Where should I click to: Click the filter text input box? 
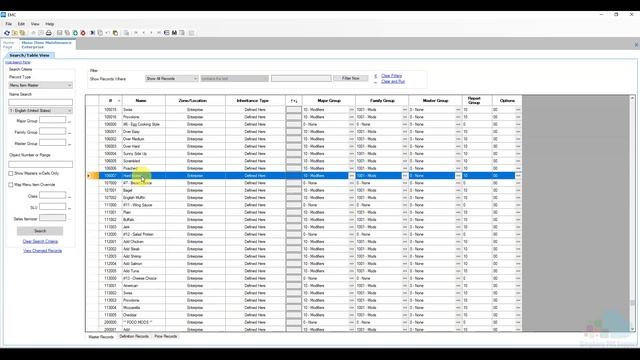[x=301, y=78]
